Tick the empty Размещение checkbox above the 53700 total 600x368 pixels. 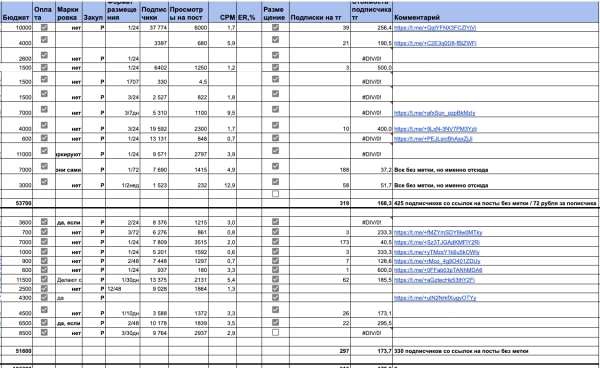click(x=275, y=194)
